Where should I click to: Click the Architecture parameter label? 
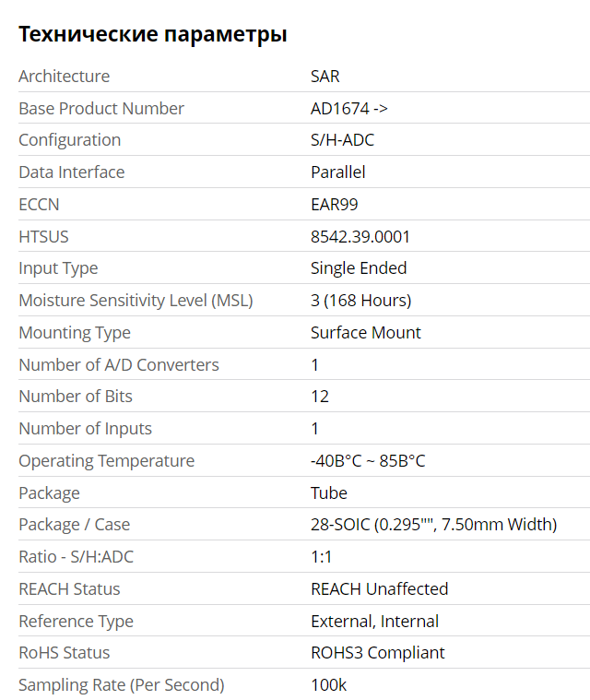click(64, 77)
